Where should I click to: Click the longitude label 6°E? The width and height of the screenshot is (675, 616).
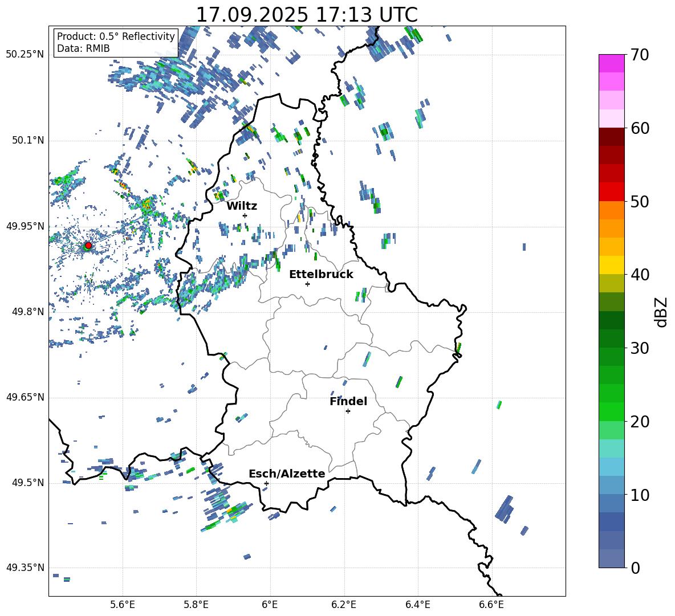click(270, 605)
